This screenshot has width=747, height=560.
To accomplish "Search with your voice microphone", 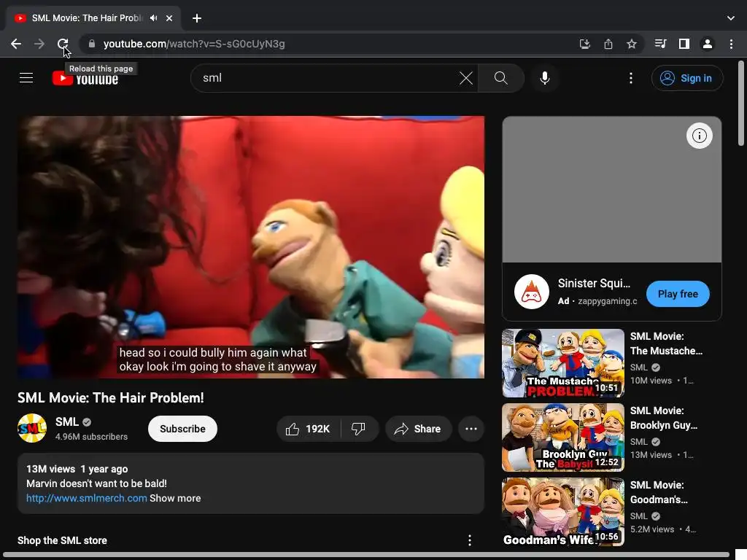I will point(544,77).
